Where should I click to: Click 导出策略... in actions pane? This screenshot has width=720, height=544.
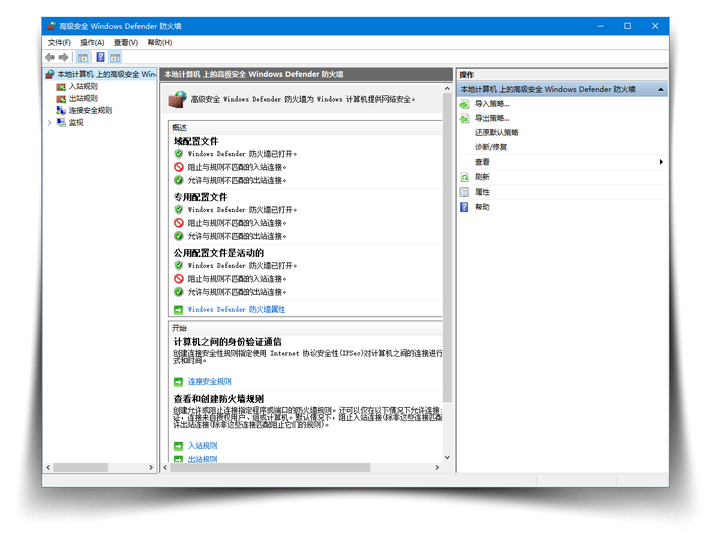click(492, 118)
